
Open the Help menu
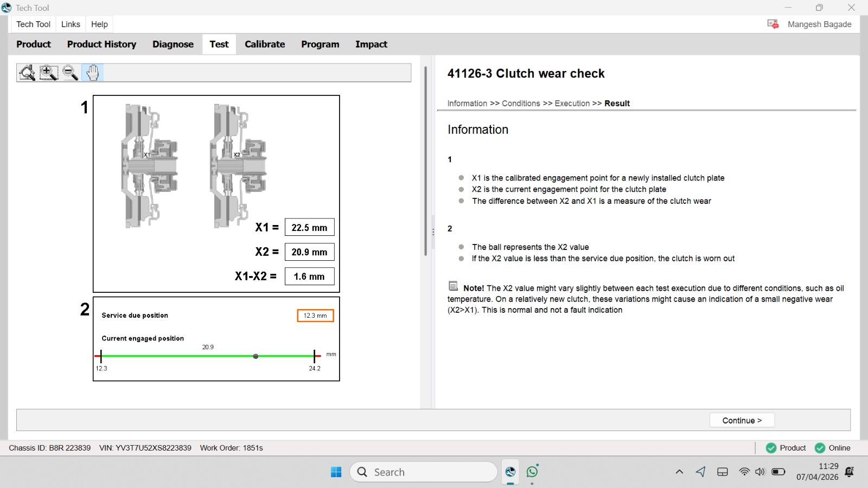99,24
